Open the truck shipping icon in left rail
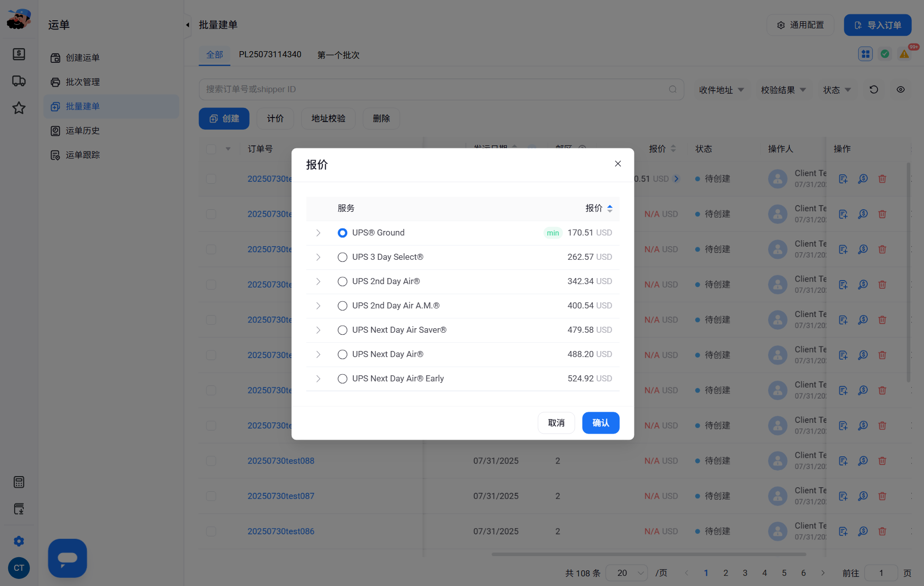Image resolution: width=924 pixels, height=586 pixels. [19, 81]
